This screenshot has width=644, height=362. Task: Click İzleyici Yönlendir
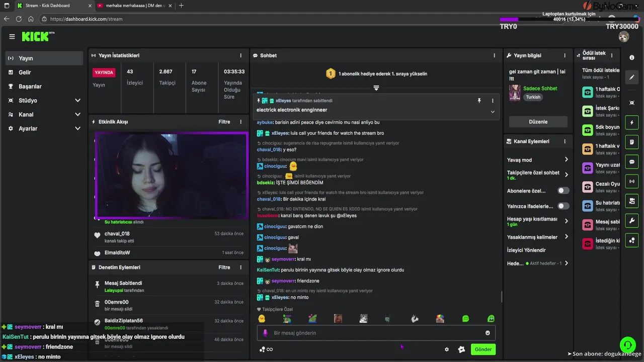tap(526, 250)
